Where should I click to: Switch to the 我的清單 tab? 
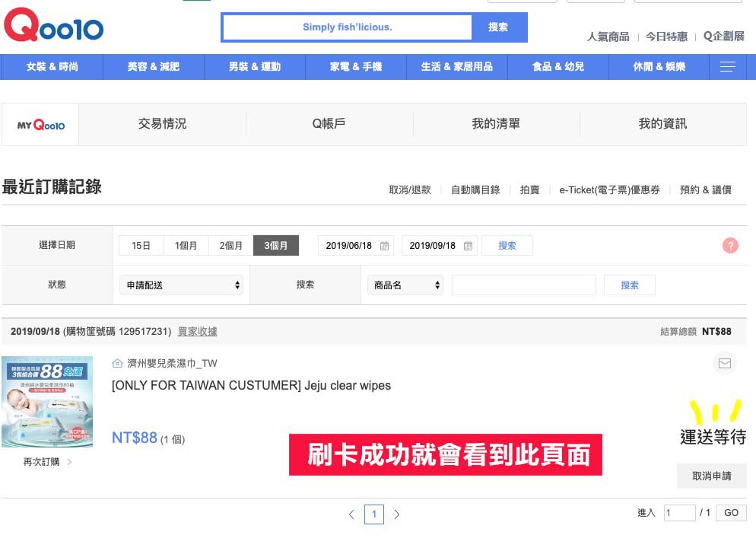point(496,124)
